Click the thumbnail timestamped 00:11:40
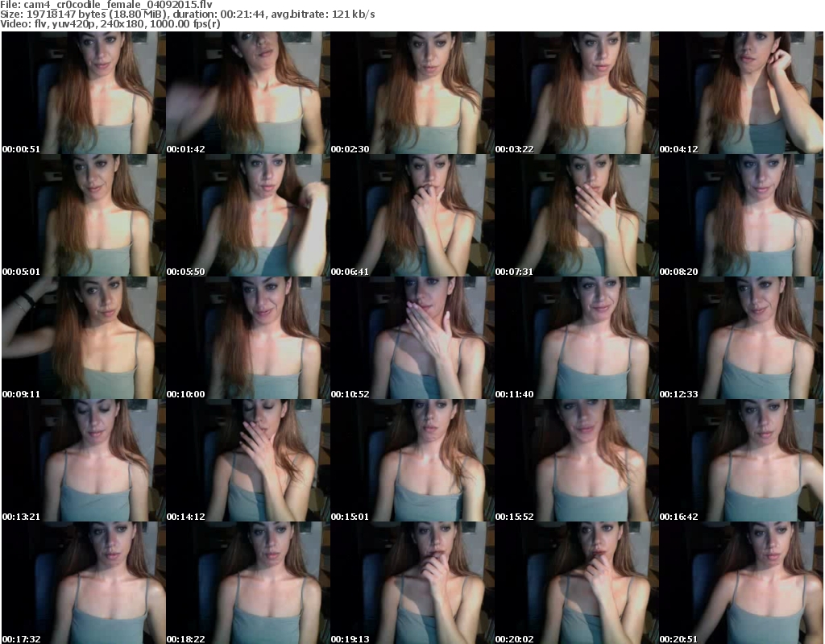 click(577, 338)
